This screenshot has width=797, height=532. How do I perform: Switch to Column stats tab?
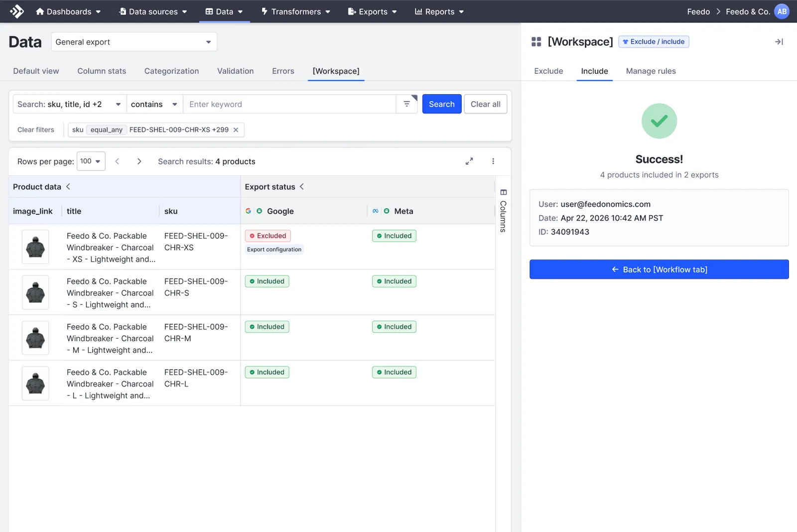[102, 71]
